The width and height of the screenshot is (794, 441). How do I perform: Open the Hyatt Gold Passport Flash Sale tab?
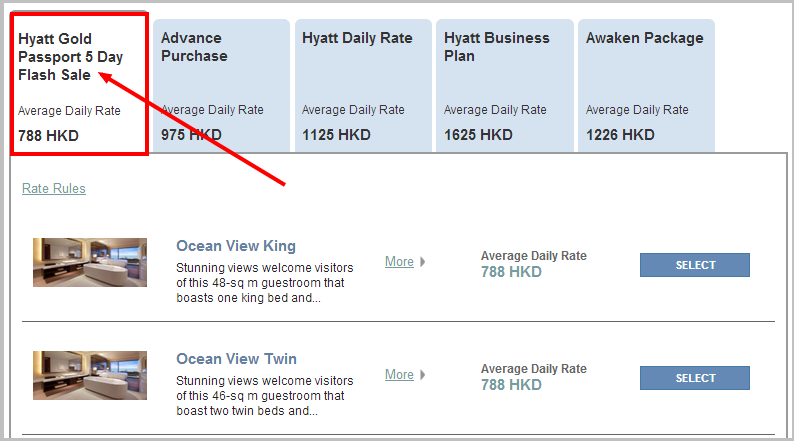(80, 84)
